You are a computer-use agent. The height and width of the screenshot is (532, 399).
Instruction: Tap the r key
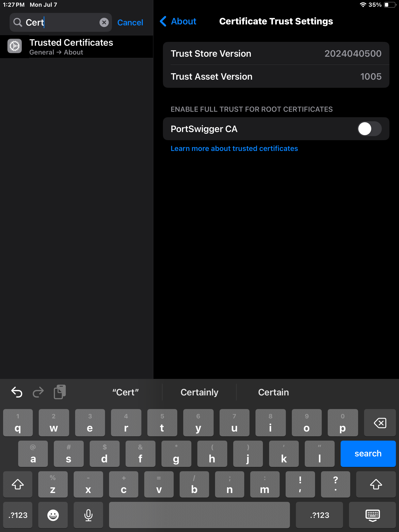coord(126,423)
